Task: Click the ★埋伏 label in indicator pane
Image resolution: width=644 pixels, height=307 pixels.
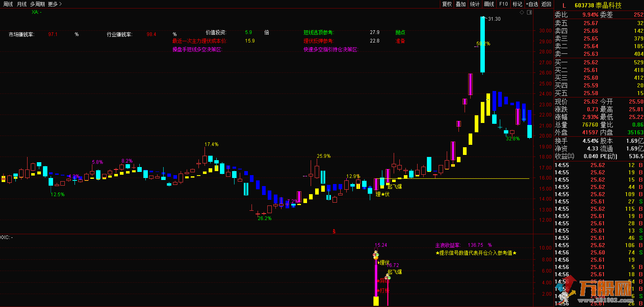Action: [x=383, y=263]
